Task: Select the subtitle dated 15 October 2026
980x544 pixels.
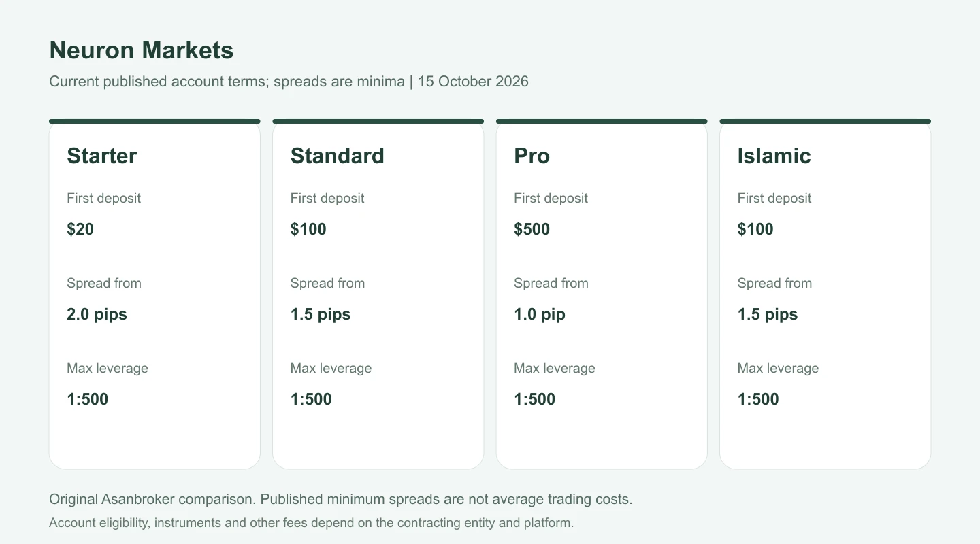Action: (289, 82)
